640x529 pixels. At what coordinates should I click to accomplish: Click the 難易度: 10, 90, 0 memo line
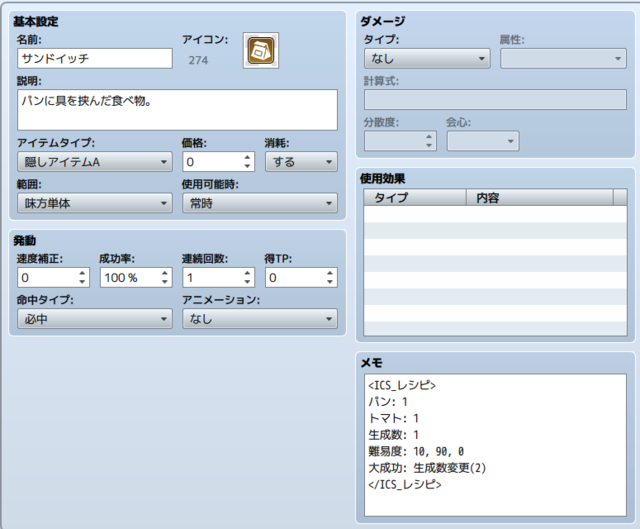point(416,451)
